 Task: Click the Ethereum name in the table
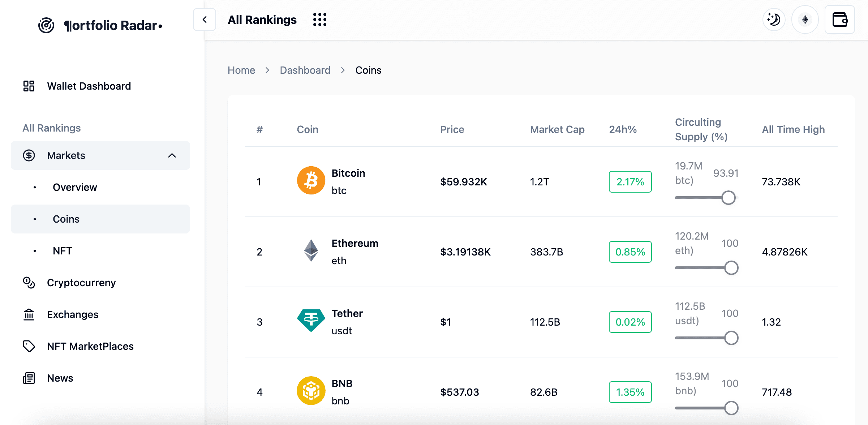pos(355,243)
